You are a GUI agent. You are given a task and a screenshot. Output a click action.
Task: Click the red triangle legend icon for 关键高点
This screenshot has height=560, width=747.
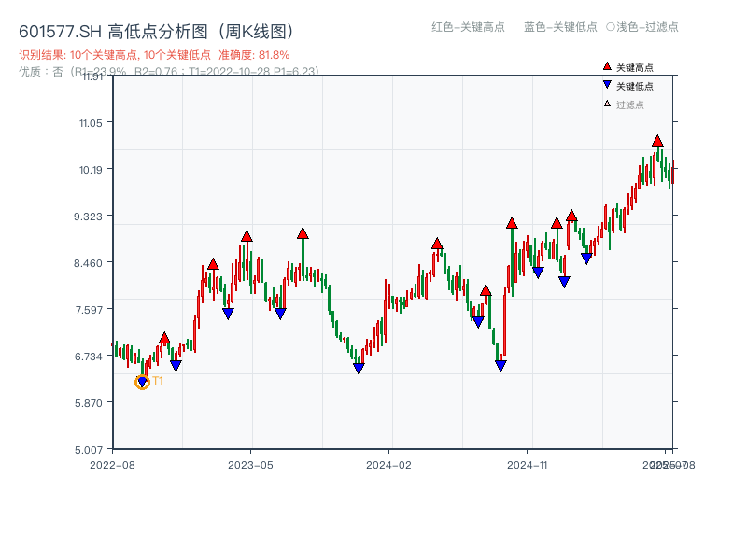[x=607, y=66]
